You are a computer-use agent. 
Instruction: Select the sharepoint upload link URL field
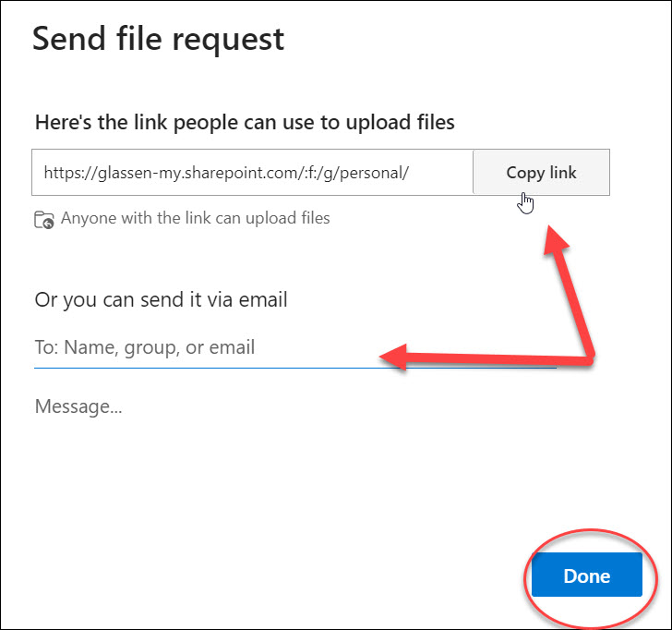coord(252,173)
